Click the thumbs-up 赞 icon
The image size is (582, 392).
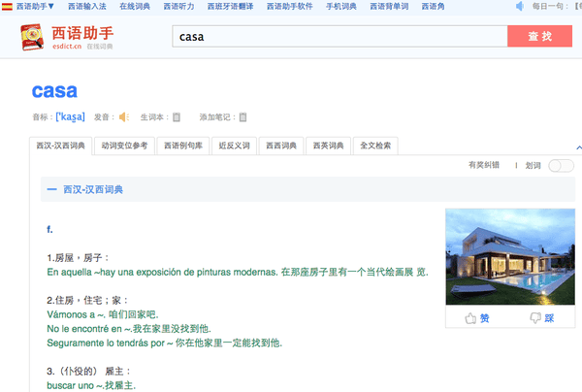coord(471,318)
